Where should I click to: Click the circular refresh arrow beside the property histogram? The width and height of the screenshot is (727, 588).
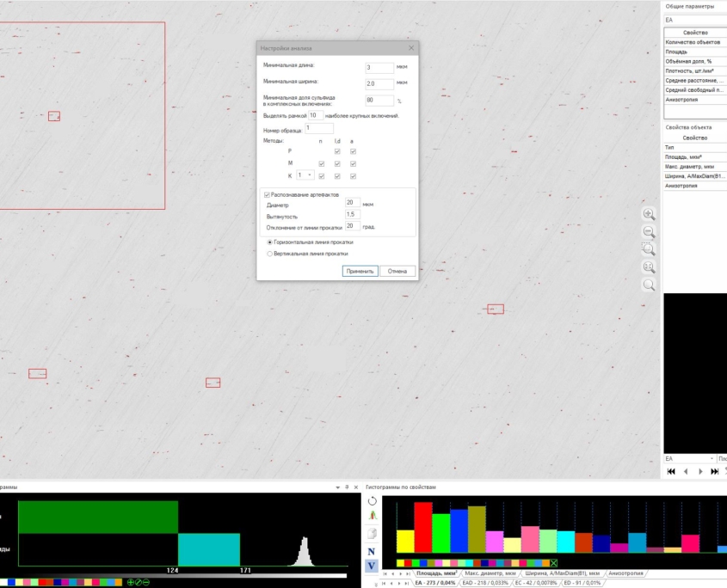click(372, 501)
